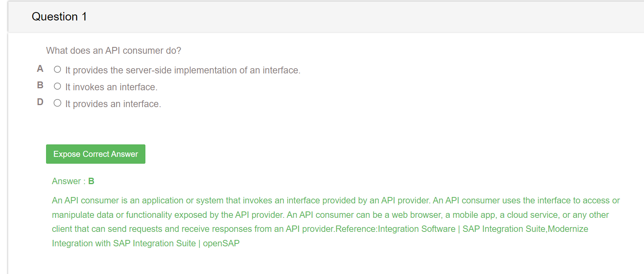Click the Expose Correct Answer button
This screenshot has height=274, width=644.
point(96,154)
